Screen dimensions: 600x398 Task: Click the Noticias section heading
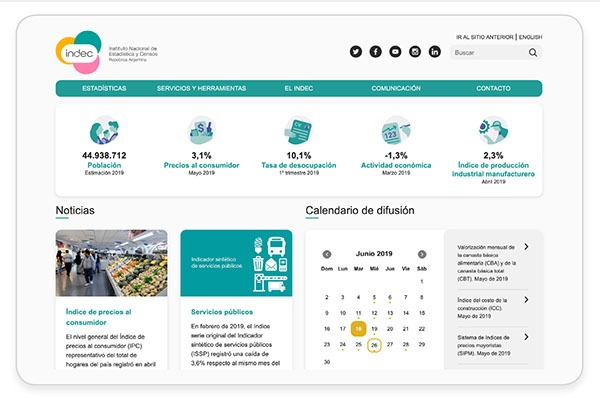(75, 210)
